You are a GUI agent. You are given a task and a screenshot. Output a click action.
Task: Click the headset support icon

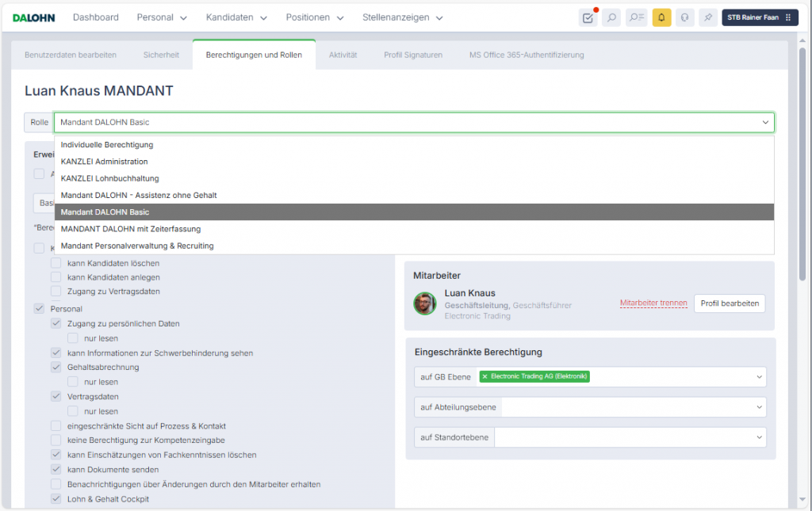click(685, 17)
